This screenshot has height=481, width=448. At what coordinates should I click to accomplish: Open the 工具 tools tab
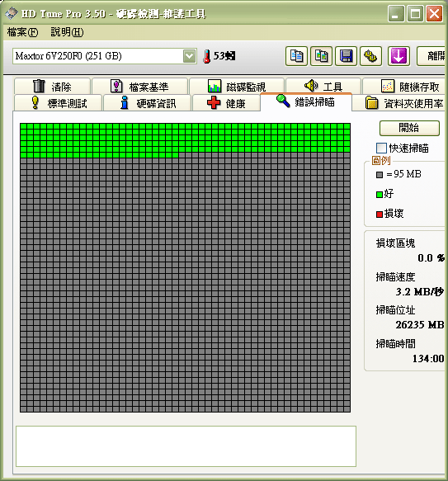(x=323, y=86)
